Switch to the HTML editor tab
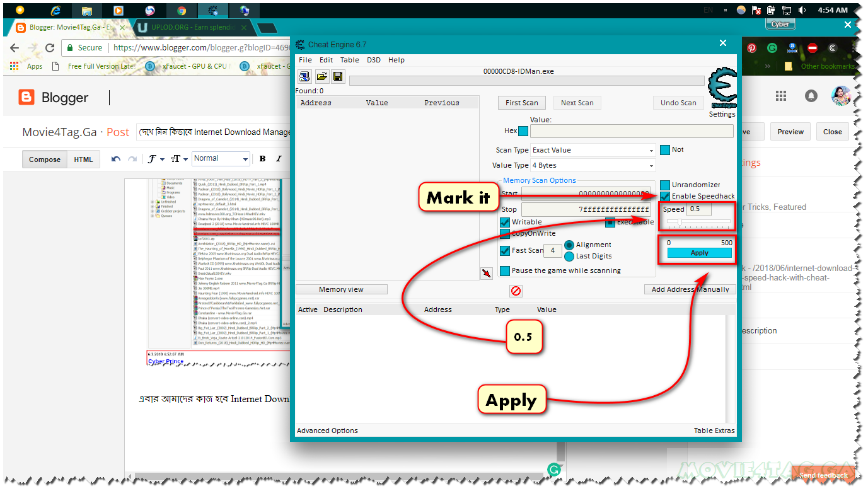868x491 pixels. pyautogui.click(x=83, y=159)
